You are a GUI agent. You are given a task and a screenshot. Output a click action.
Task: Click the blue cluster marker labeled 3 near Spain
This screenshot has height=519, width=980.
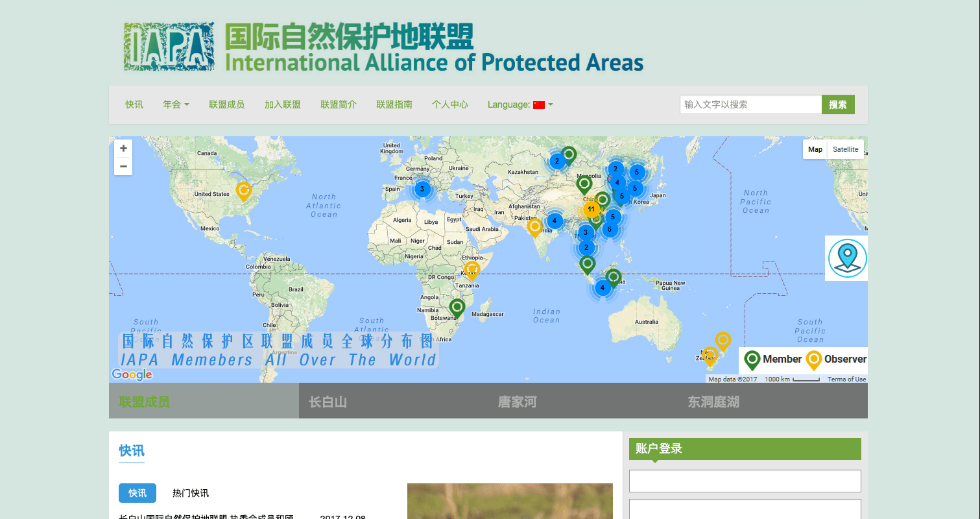[422, 189]
